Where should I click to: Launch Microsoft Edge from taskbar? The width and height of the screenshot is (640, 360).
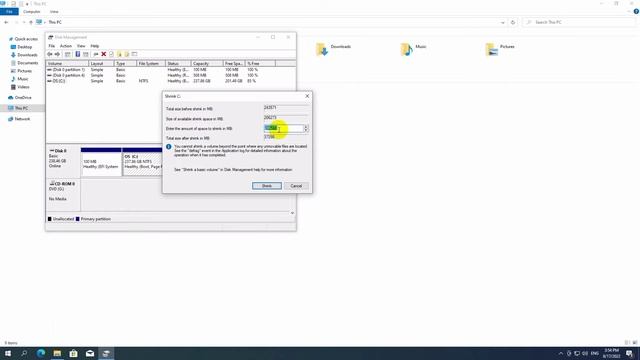[x=41, y=353]
